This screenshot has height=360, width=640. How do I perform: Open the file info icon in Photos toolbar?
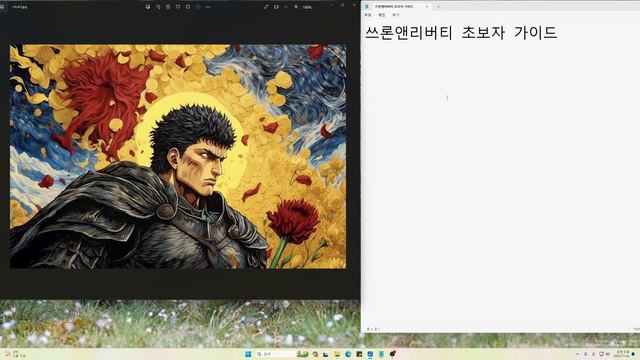point(188,7)
